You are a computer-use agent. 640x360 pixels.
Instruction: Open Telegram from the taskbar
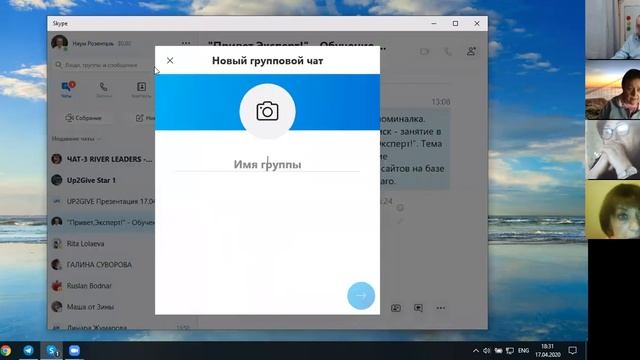click(28, 350)
